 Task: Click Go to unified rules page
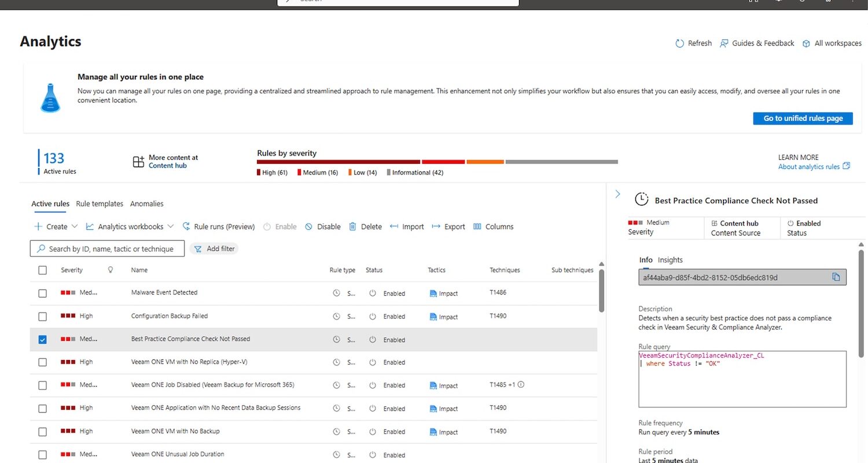(x=803, y=119)
